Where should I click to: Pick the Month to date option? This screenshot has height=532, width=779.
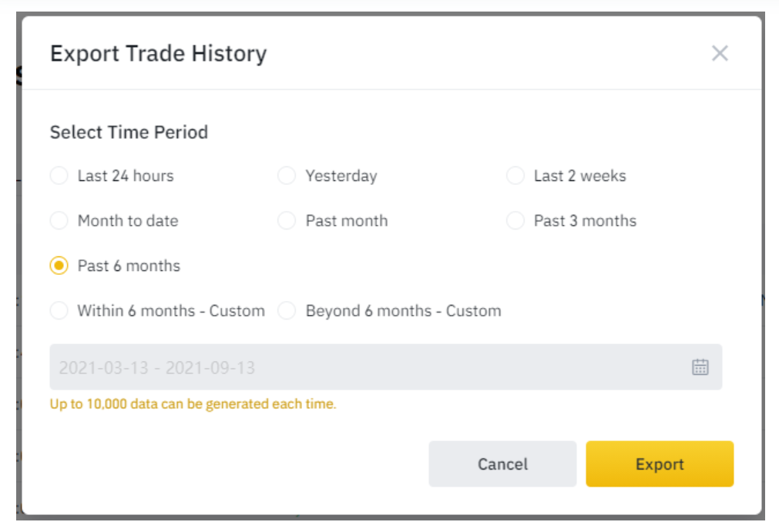point(59,220)
